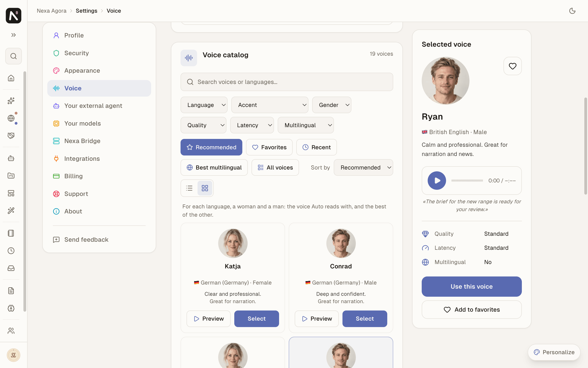Open the Nexa Bridge settings section
The width and height of the screenshot is (588, 368).
(99, 141)
